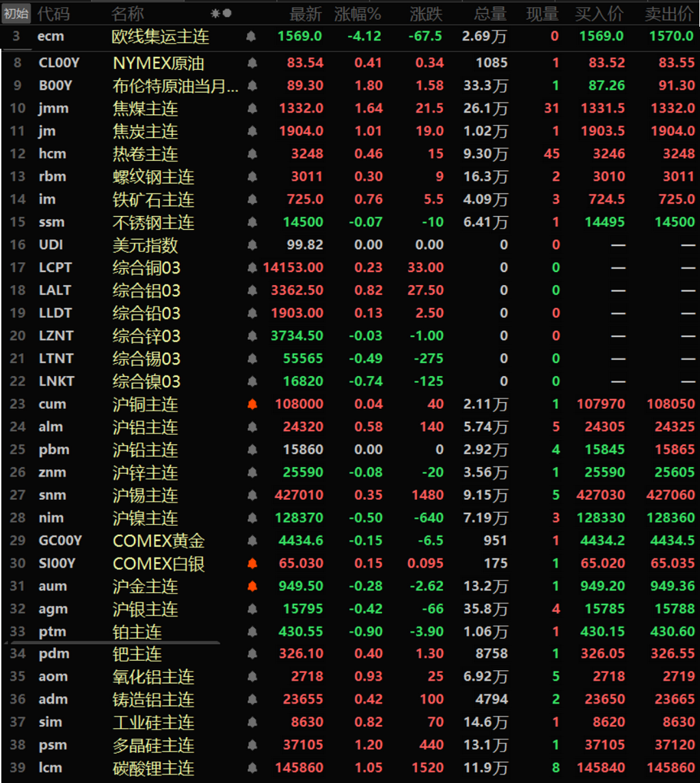700x783 pixels.
Task: Click the alert bell for 沪锌主连
Action: pyautogui.click(x=253, y=473)
